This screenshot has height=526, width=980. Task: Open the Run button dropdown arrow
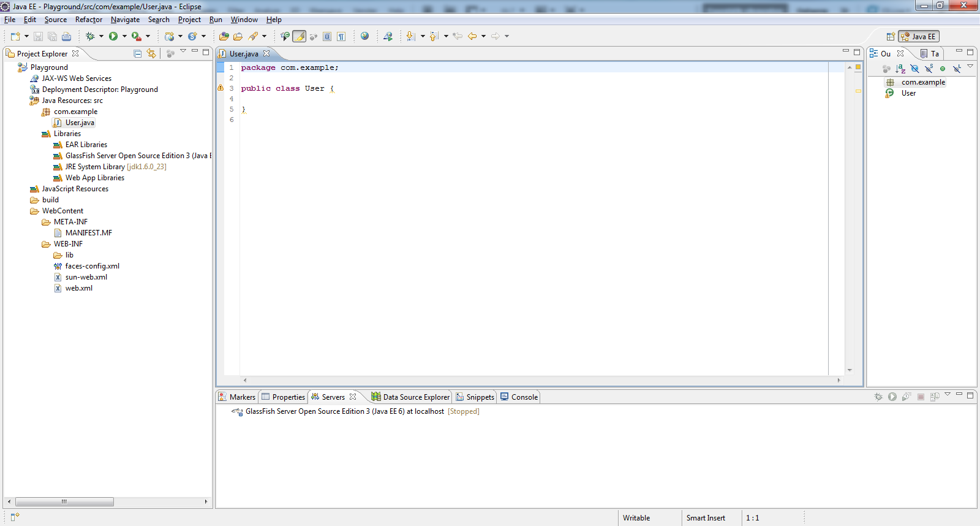(124, 36)
